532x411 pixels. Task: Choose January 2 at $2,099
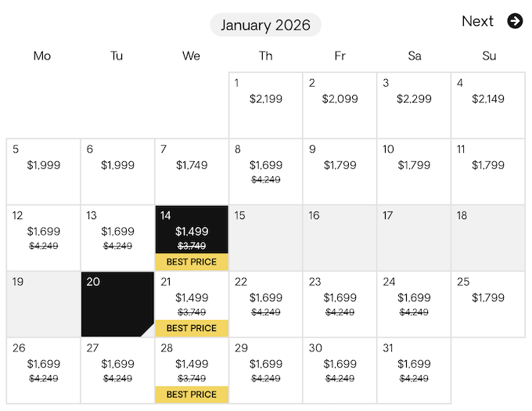(x=340, y=106)
